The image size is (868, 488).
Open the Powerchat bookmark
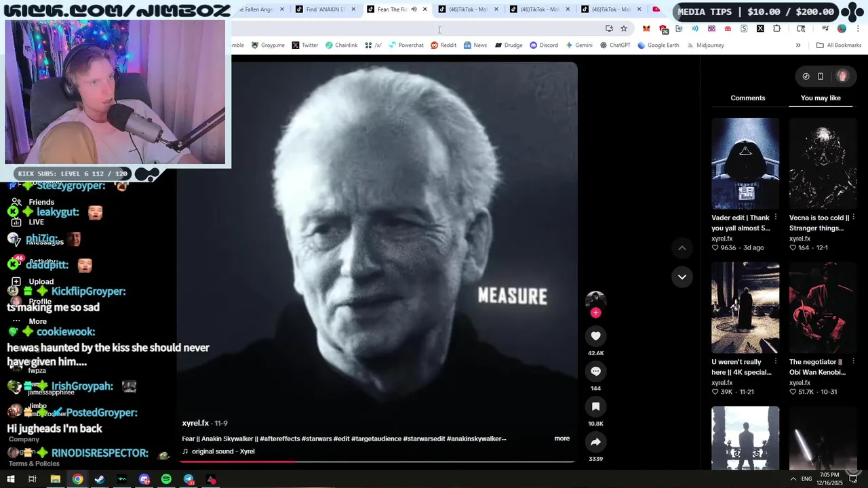point(406,45)
